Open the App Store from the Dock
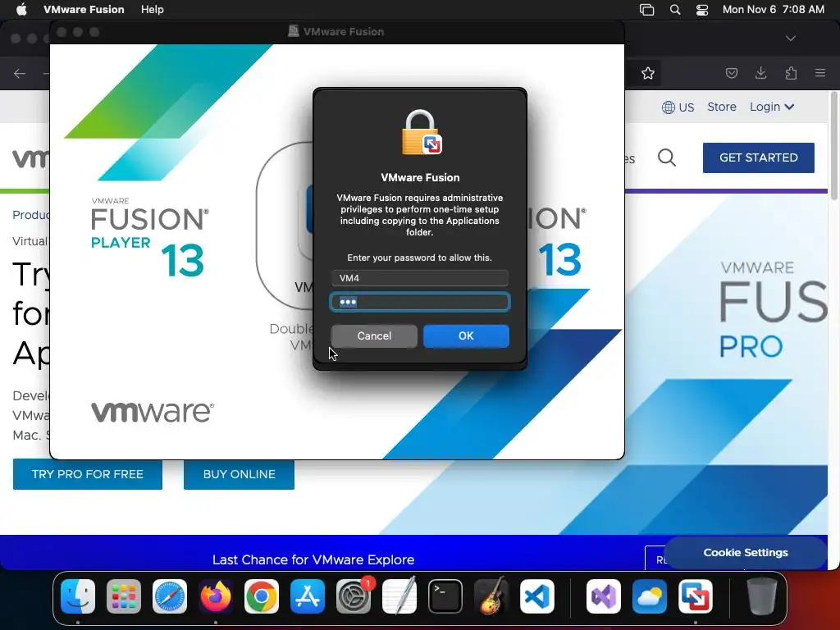 coord(308,596)
